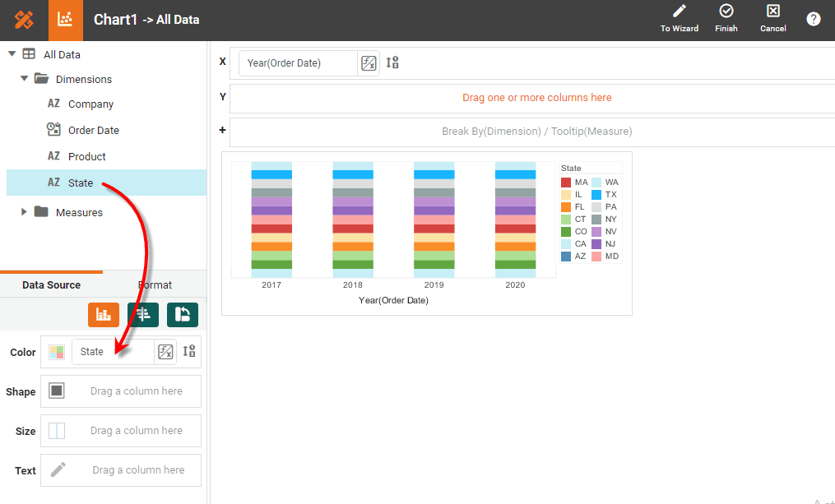Open formula editor for Year(Order Date) field
This screenshot has height=504, width=835.
click(x=369, y=63)
